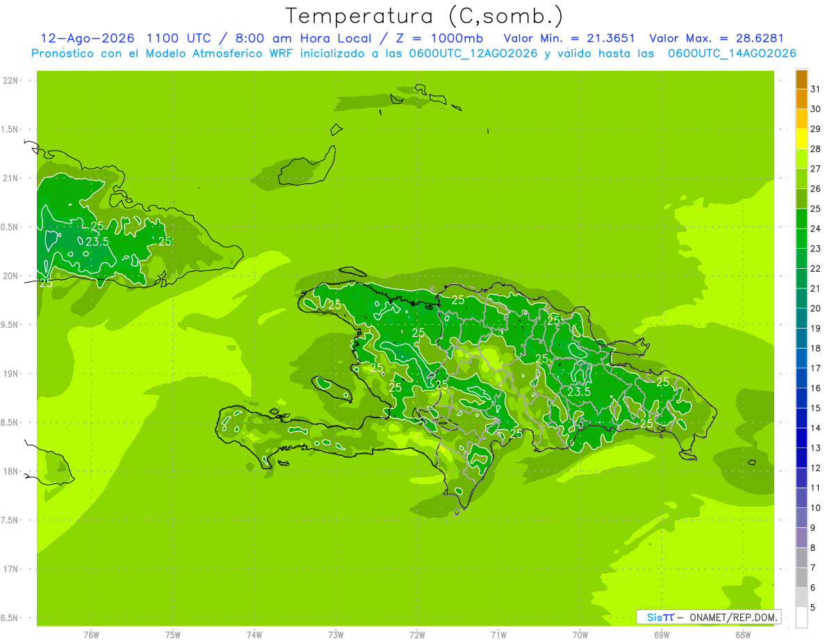Select the dark blue 13 degree legend swatch
Viewport: 834px width, 644px height.
point(801,438)
